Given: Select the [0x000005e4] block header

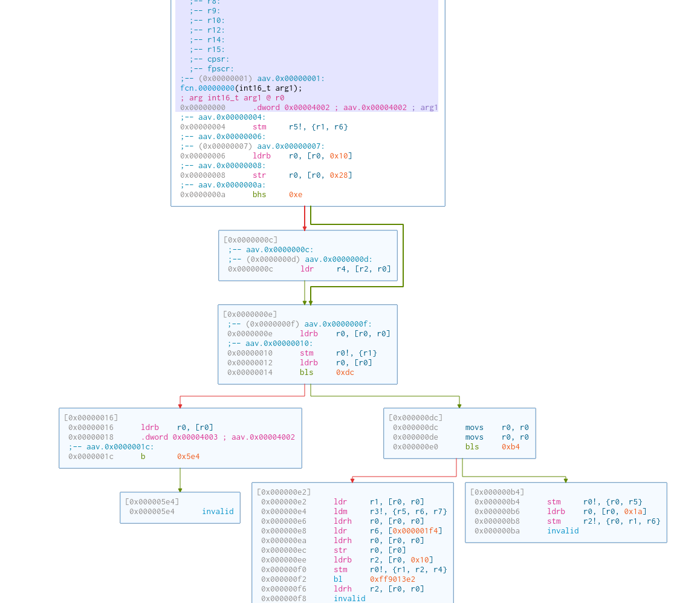Looking at the screenshot, I should (152, 501).
